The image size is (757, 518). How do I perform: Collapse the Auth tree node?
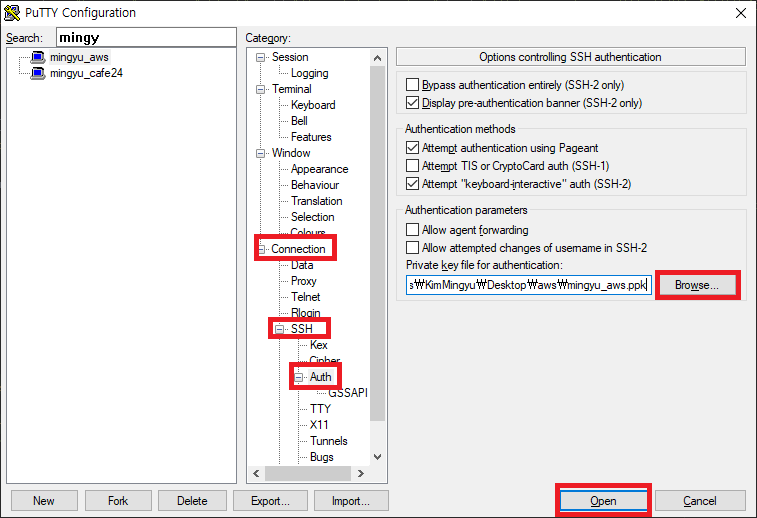coord(298,377)
